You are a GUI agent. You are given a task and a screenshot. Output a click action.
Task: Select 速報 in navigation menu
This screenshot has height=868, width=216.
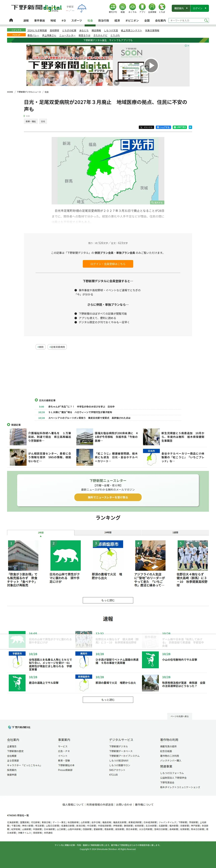coord(26,21)
